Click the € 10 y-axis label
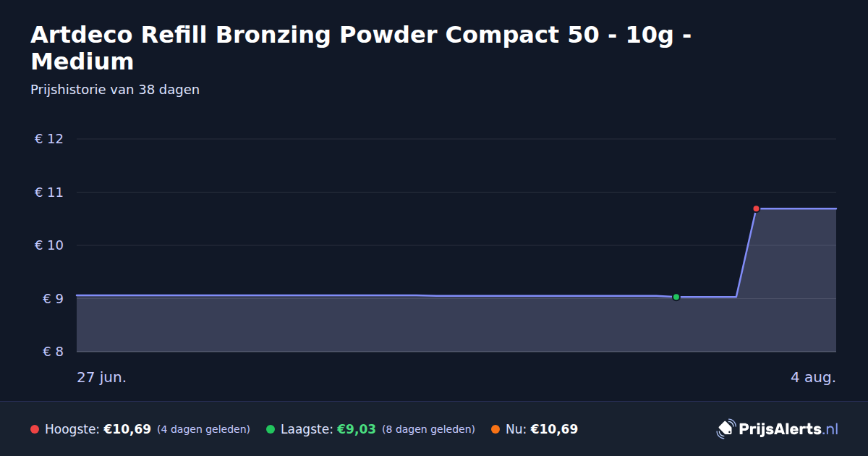868x456 pixels. coord(49,245)
